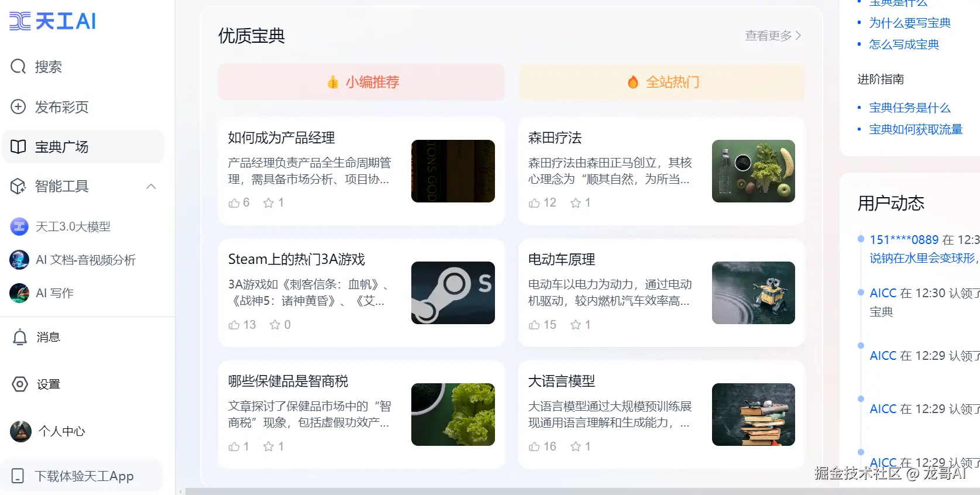Expand 查看更多 arrow in 优质宝典
980x495 pixels.
(799, 36)
